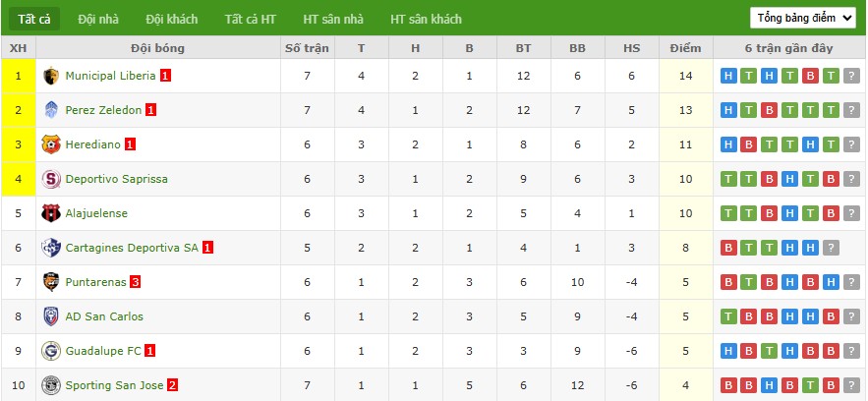
Task: Click the red card badge beside Sporting San Jose
Action: pyautogui.click(x=172, y=385)
